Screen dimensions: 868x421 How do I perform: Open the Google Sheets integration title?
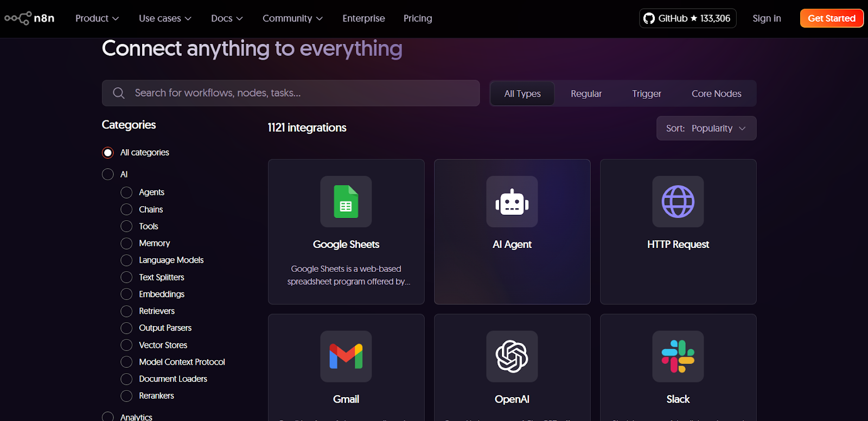tap(346, 245)
